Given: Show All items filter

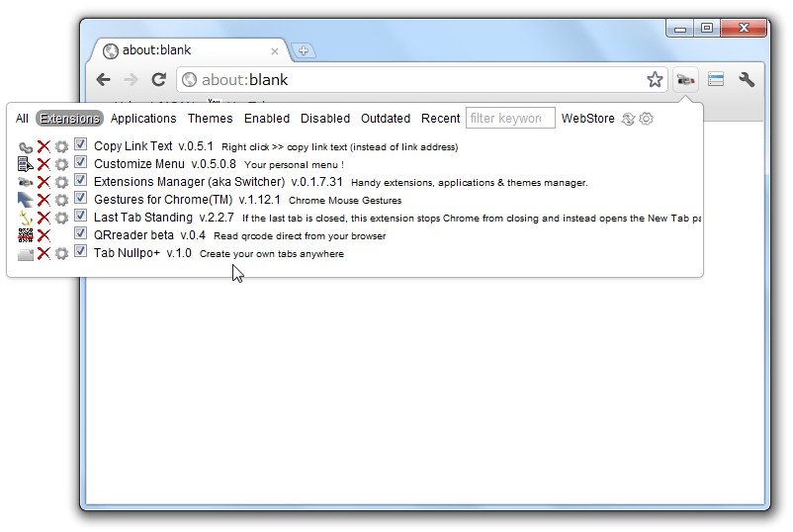Looking at the screenshot, I should point(22,119).
